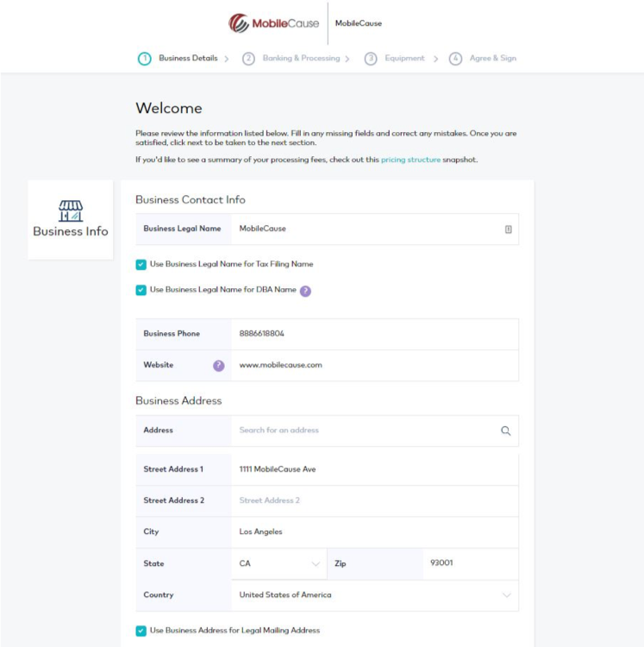The width and height of the screenshot is (644, 647).
Task: Click the Business Contact Info heading
Action: point(190,200)
